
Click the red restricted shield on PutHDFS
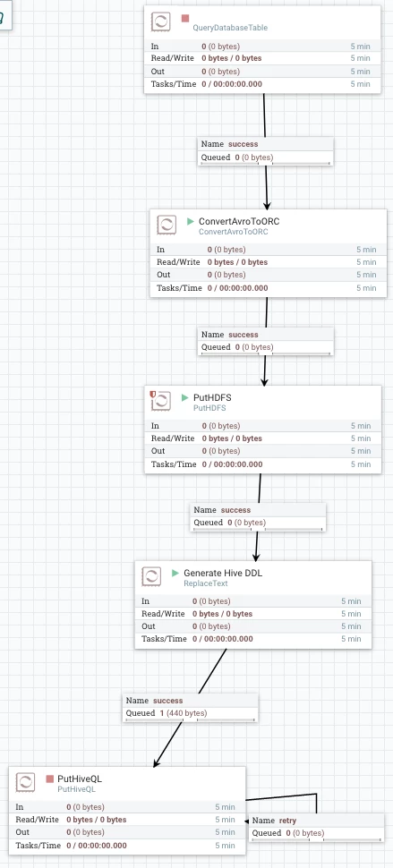tap(153, 394)
